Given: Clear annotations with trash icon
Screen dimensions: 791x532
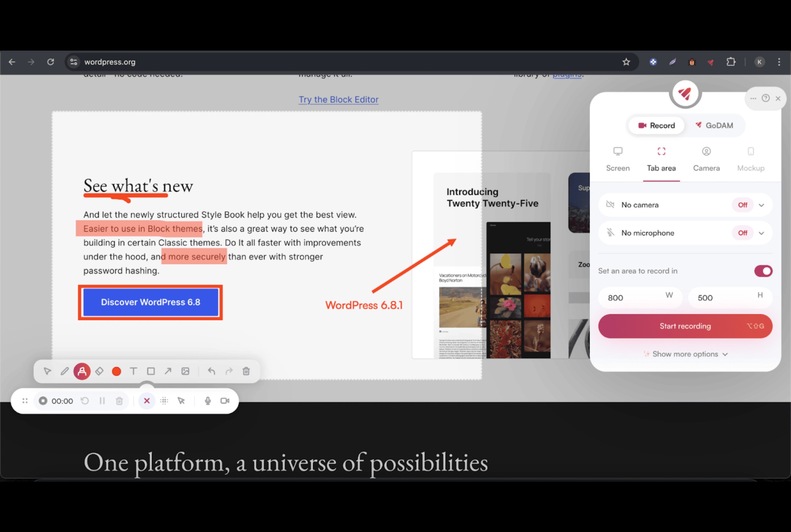Looking at the screenshot, I should click(246, 371).
